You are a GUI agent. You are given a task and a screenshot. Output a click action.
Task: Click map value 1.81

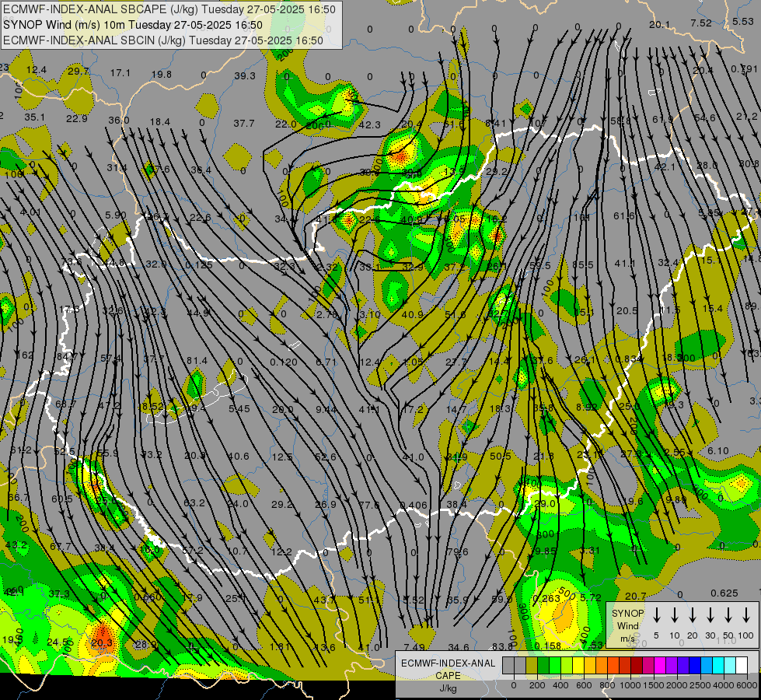click(280, 646)
